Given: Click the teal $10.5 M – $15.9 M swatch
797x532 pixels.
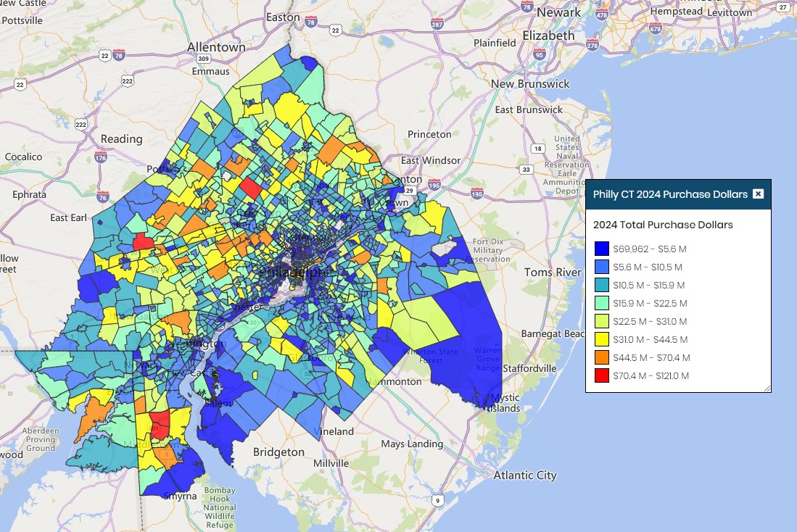Looking at the screenshot, I should (602, 285).
